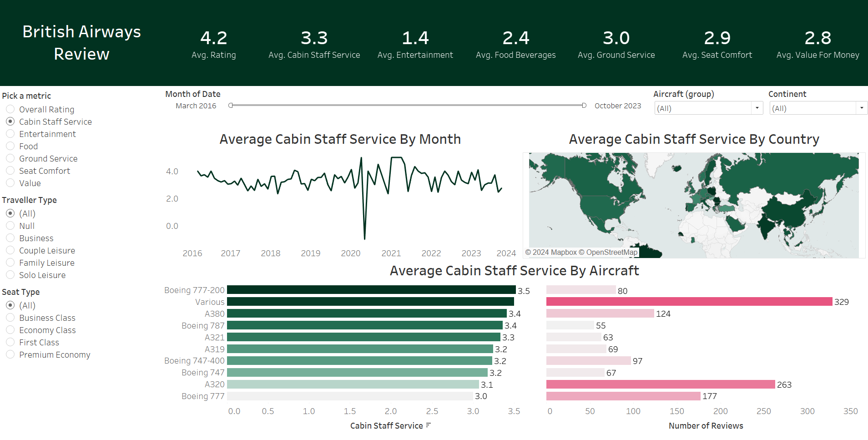Click the A320 reviews bar showing 263
The width and height of the screenshot is (868, 440).
coord(660,384)
